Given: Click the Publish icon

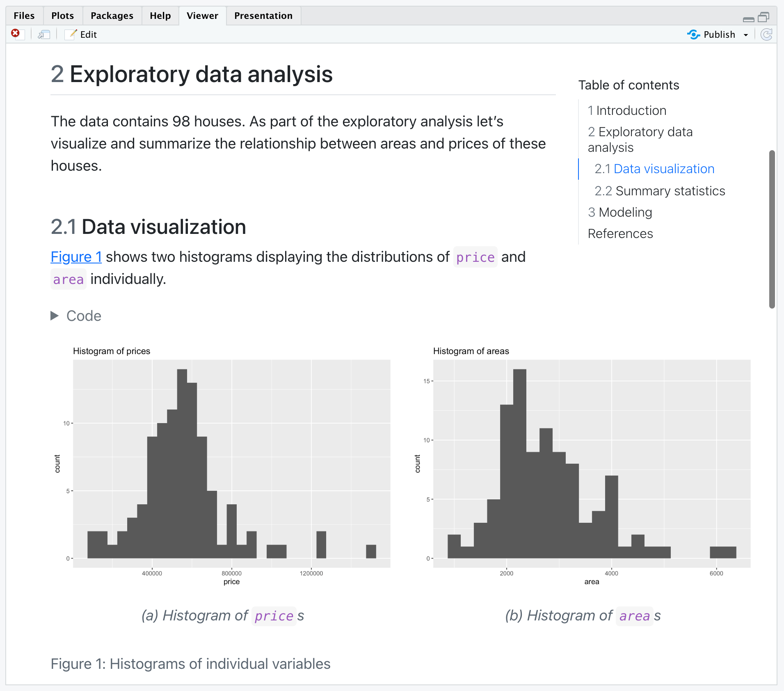Looking at the screenshot, I should pyautogui.click(x=694, y=34).
